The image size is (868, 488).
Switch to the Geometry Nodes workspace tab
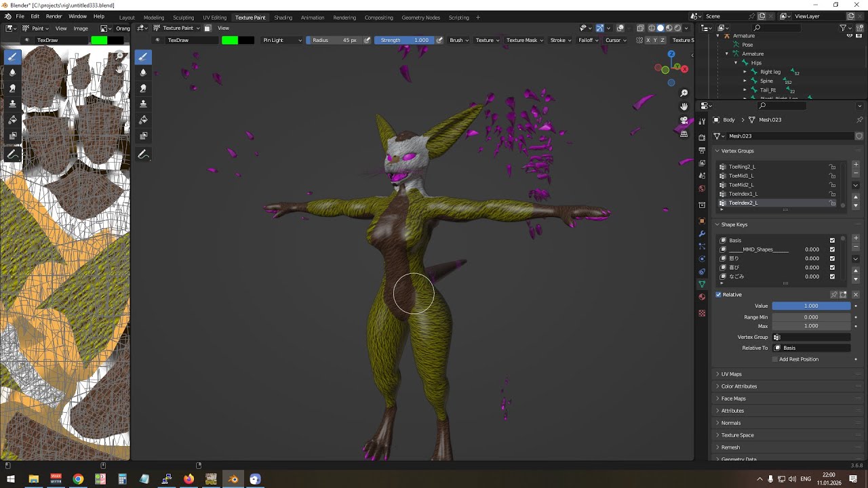[420, 17]
